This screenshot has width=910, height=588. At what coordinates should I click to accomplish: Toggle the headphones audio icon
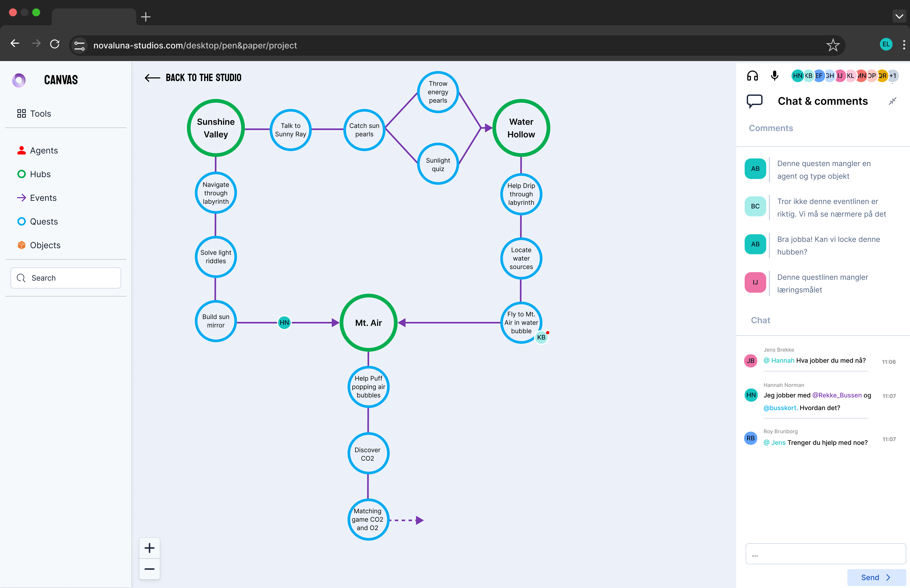pyautogui.click(x=752, y=76)
